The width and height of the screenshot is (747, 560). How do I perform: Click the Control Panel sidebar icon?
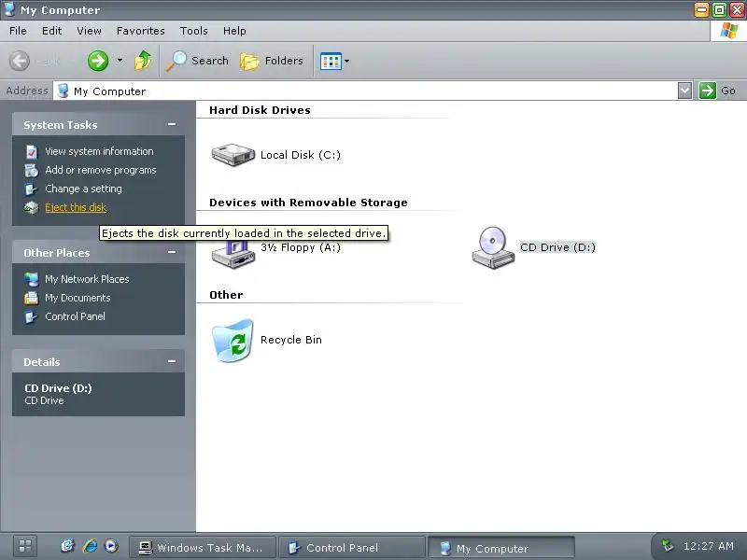(32, 316)
